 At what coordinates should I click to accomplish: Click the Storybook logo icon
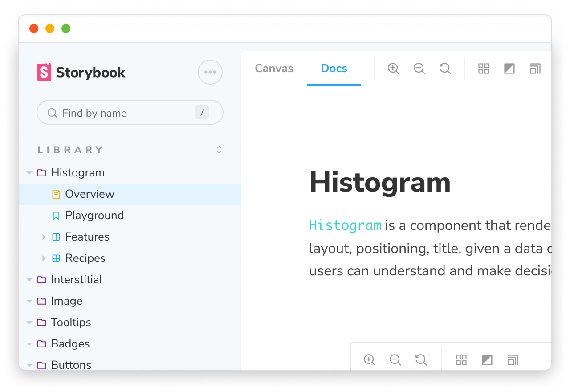point(44,72)
